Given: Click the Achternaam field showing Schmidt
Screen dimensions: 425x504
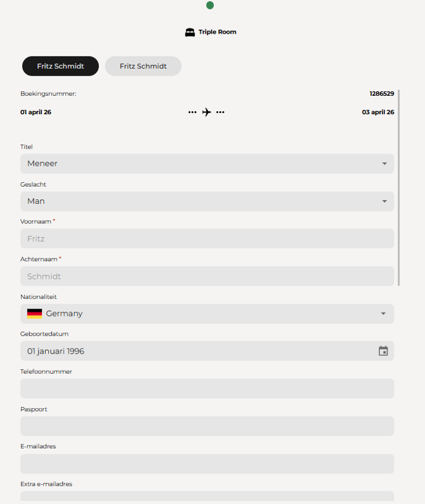Looking at the screenshot, I should coord(207,276).
